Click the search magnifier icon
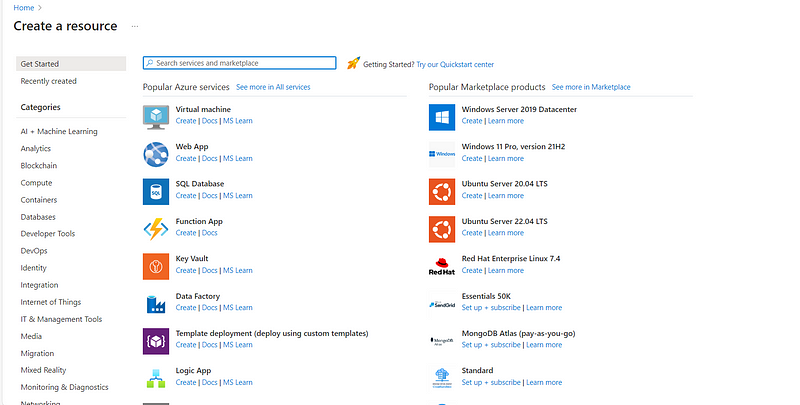800x405 pixels. click(x=149, y=63)
